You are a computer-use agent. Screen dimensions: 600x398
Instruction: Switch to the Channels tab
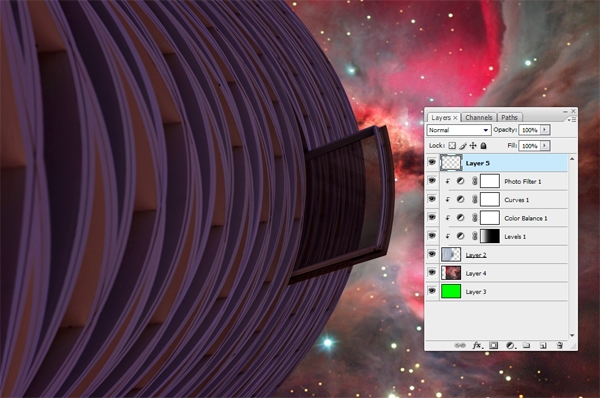pos(479,117)
